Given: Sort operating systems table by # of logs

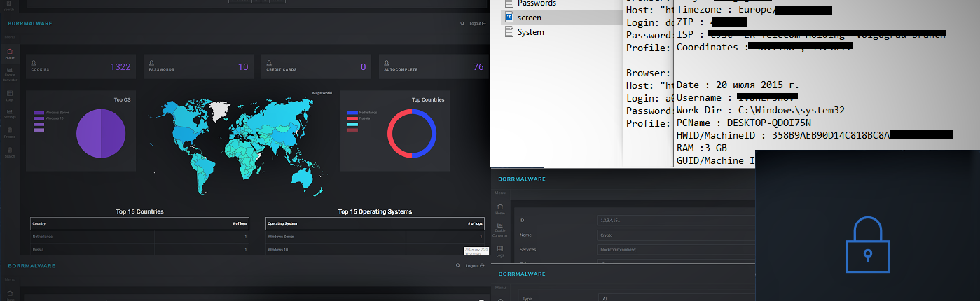Looking at the screenshot, I should tap(475, 223).
